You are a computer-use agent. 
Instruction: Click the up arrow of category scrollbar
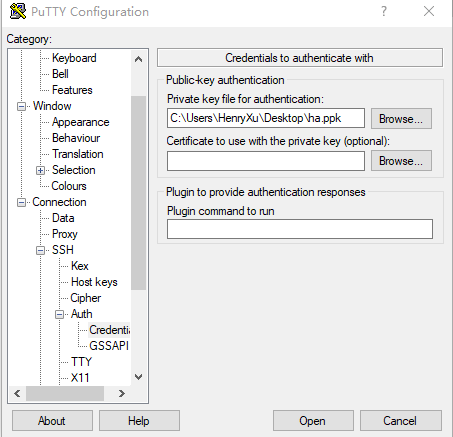pyautogui.click(x=138, y=59)
